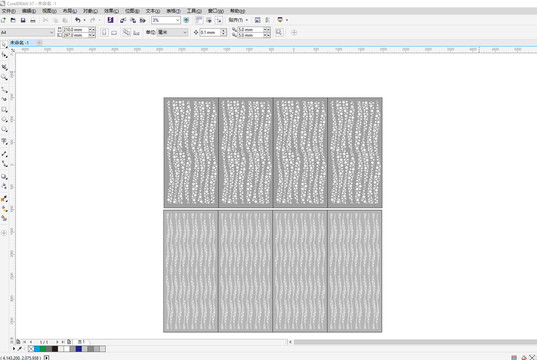Screen dimensions: 537x360
Task: Toggle full-screen preview icon
Action: tap(186, 20)
